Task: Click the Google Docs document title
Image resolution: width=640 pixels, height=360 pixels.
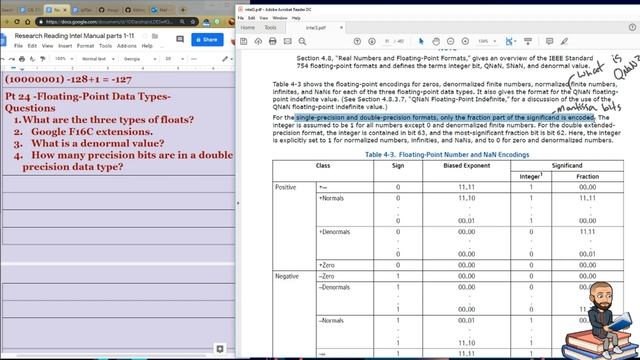Action: tap(74, 36)
